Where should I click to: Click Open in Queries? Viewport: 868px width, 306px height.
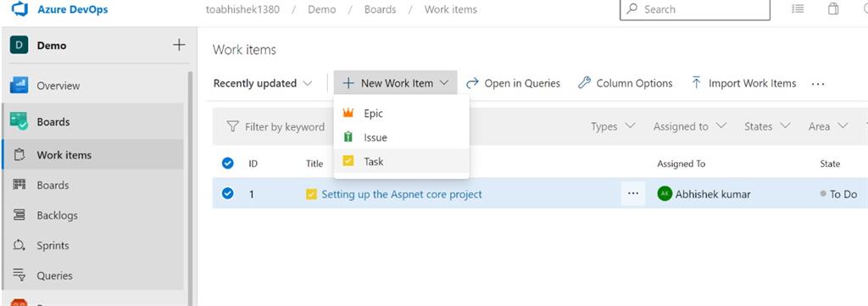click(513, 83)
